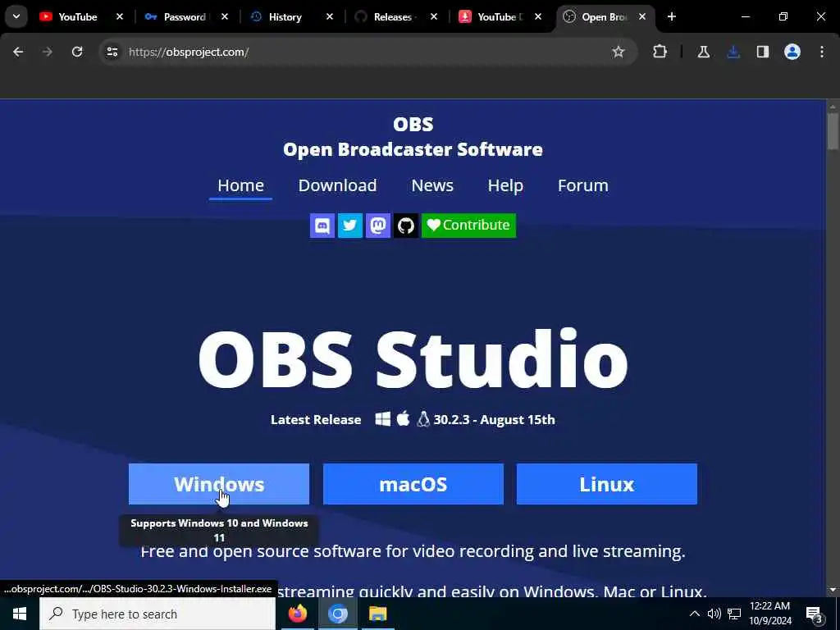The image size is (840, 630).
Task: Bookmark this page with star icon
Action: point(619,52)
